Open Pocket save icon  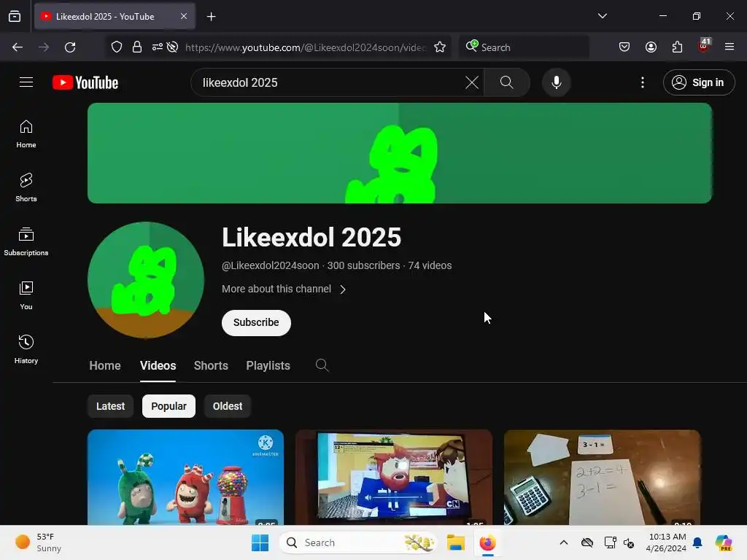point(624,47)
